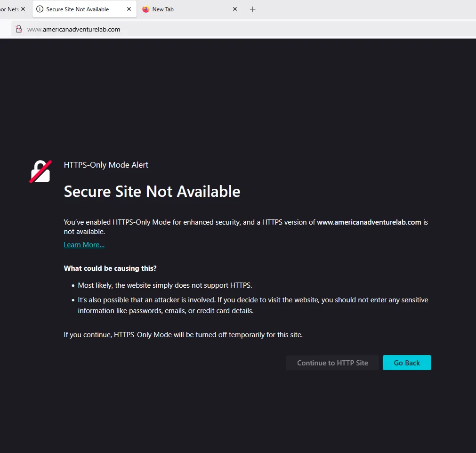The image size is (476, 453).
Task: Close the Secure Site Not Available tab
Action: pyautogui.click(x=129, y=9)
